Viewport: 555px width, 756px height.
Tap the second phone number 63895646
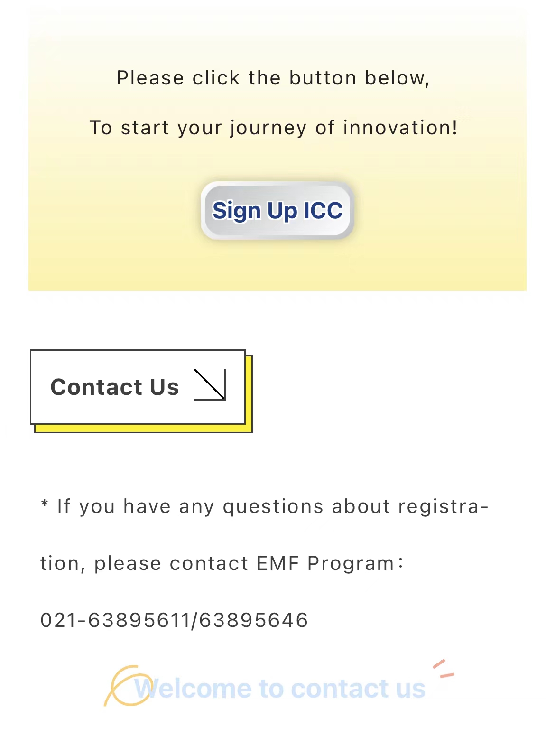pyautogui.click(x=254, y=620)
